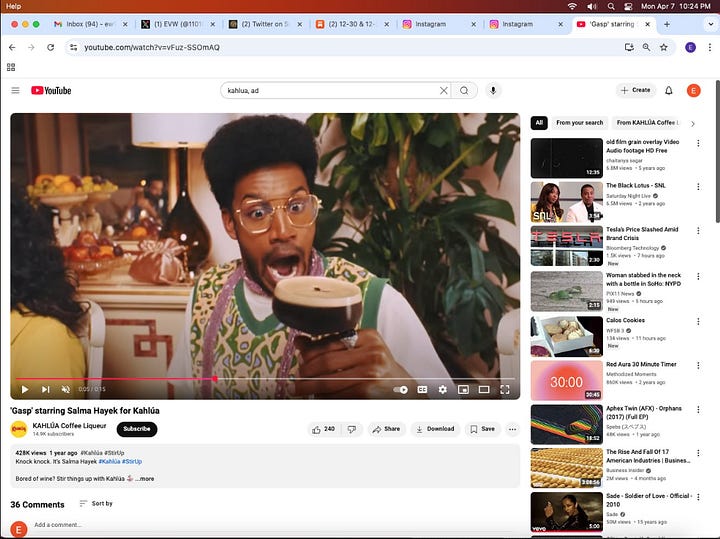This screenshot has height=539, width=720.
Task: Download the video
Action: 435,429
